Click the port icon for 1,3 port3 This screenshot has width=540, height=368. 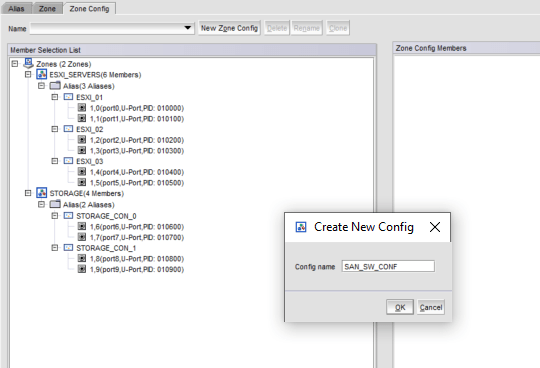tap(82, 150)
